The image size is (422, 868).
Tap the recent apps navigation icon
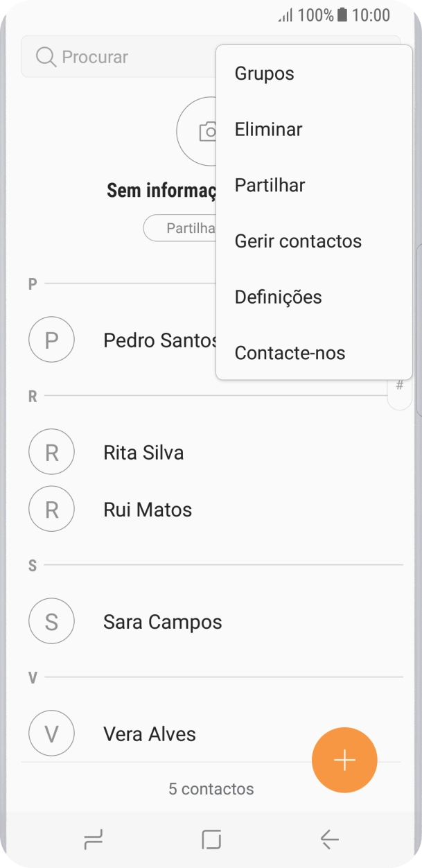94,841
